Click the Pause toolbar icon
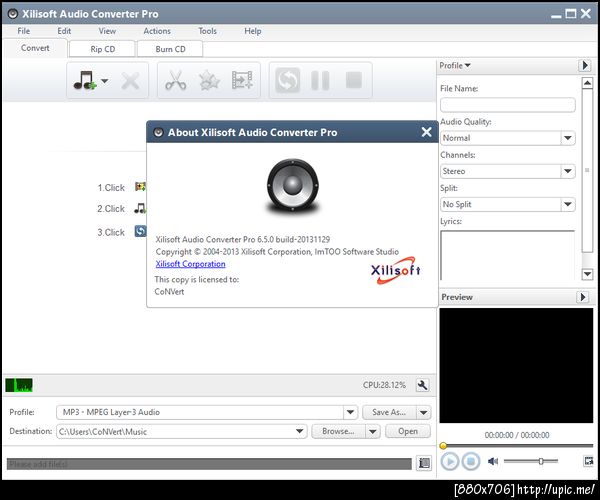This screenshot has height=500, width=600. click(320, 80)
